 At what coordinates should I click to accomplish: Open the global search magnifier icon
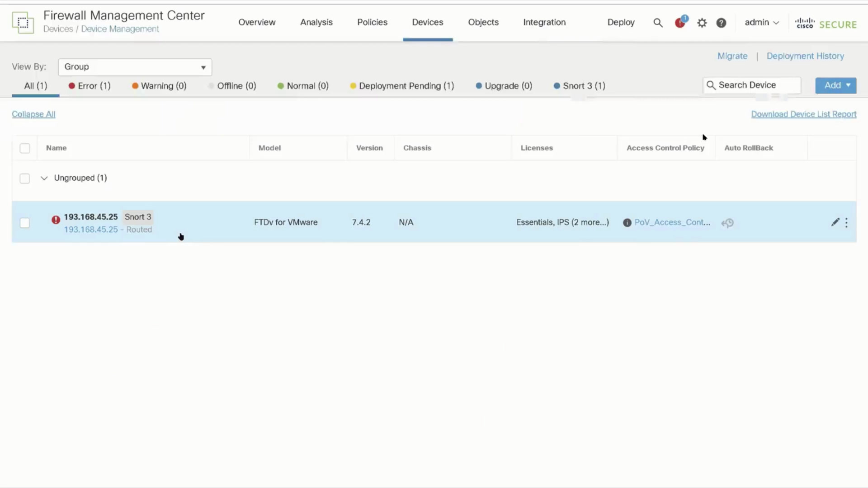pyautogui.click(x=658, y=23)
